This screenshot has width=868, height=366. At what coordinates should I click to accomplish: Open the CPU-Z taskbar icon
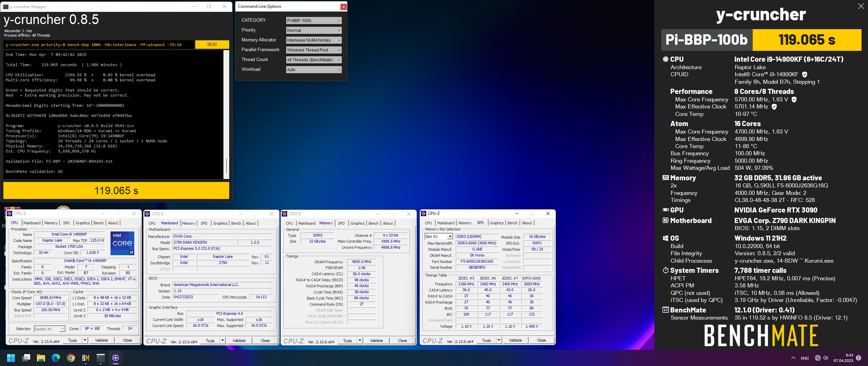click(116, 358)
